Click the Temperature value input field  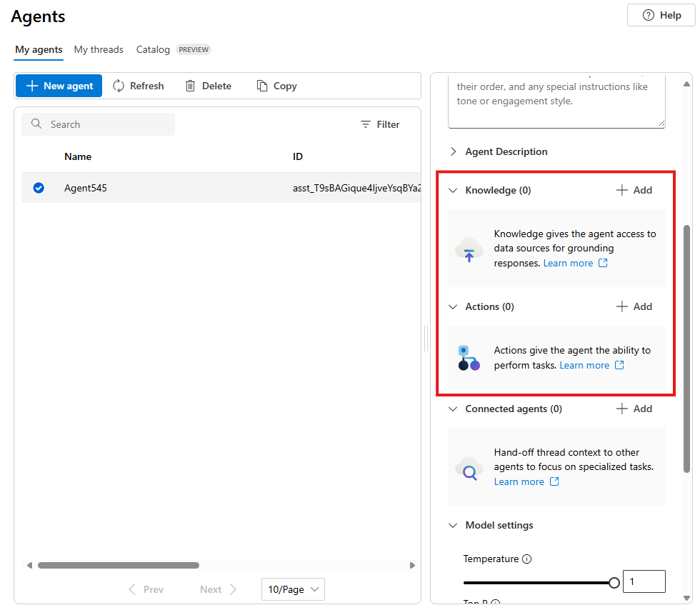tap(644, 582)
